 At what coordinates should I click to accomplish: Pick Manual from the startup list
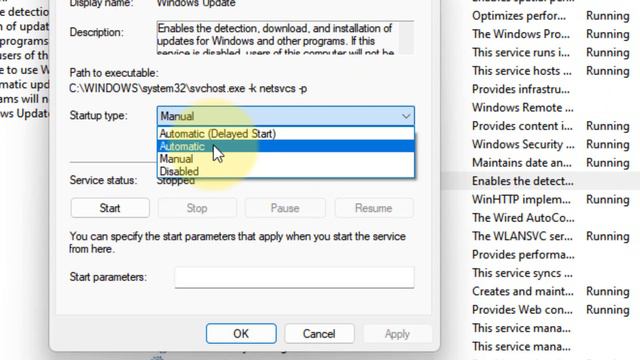285,159
